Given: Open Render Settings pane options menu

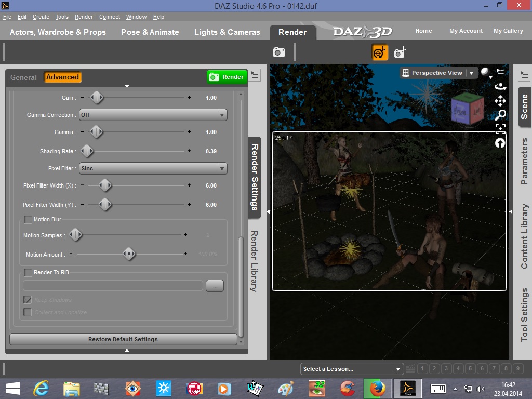Looking at the screenshot, I should tap(255, 75).
